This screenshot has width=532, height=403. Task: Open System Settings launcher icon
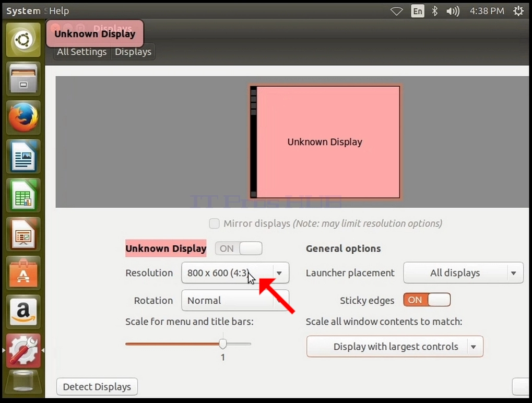(23, 350)
